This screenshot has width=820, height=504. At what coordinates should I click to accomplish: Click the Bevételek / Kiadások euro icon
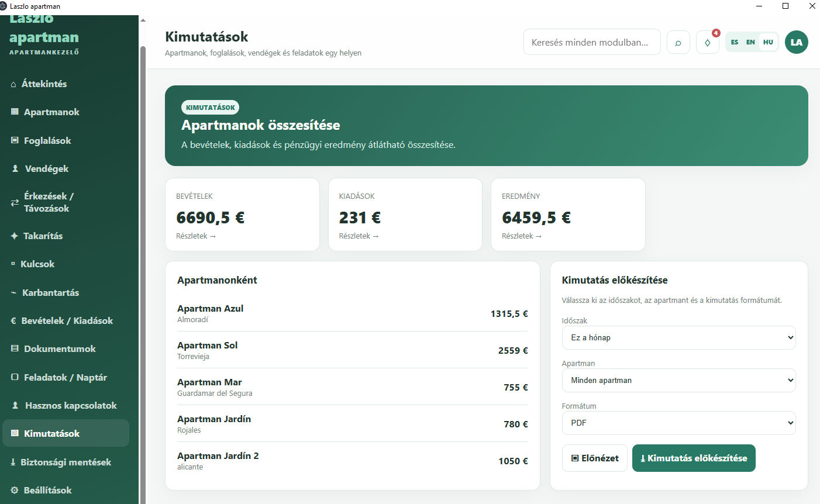13,320
